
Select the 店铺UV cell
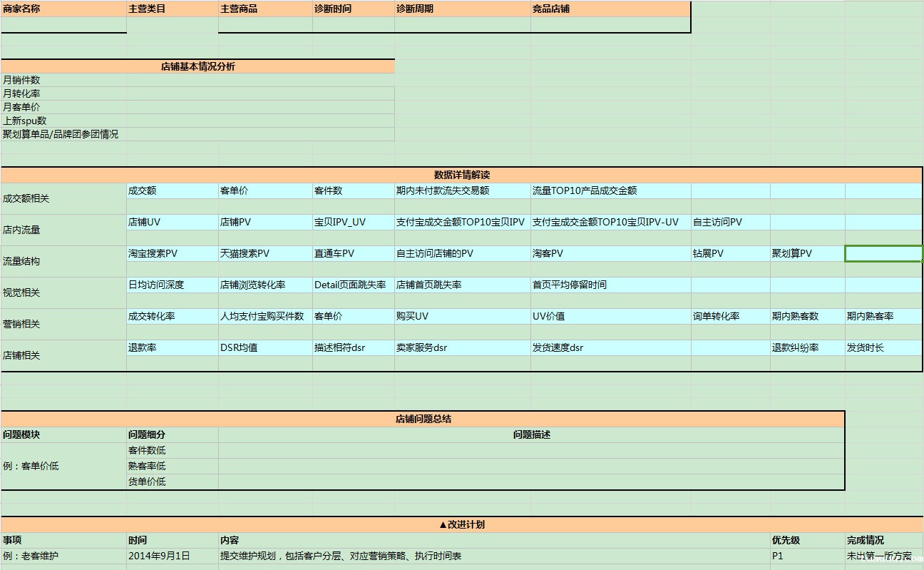pyautogui.click(x=172, y=222)
